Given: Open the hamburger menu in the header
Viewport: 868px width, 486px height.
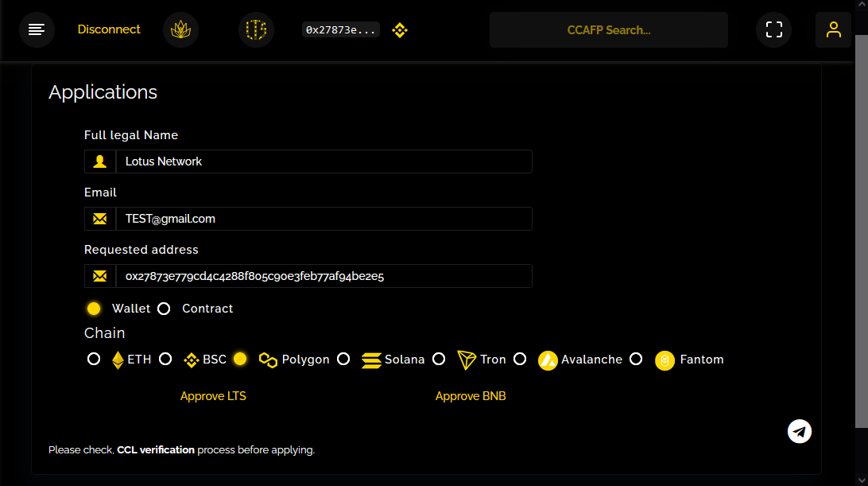Looking at the screenshot, I should [x=37, y=29].
